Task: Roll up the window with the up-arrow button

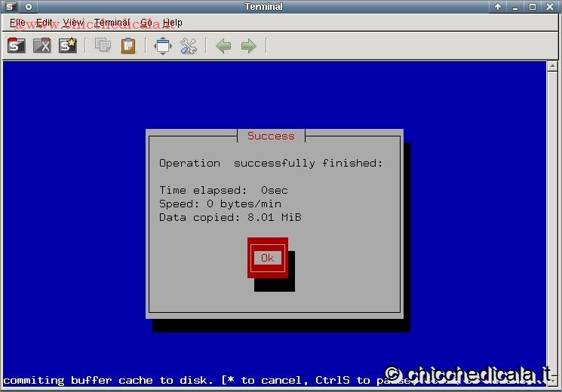Action: (499, 7)
